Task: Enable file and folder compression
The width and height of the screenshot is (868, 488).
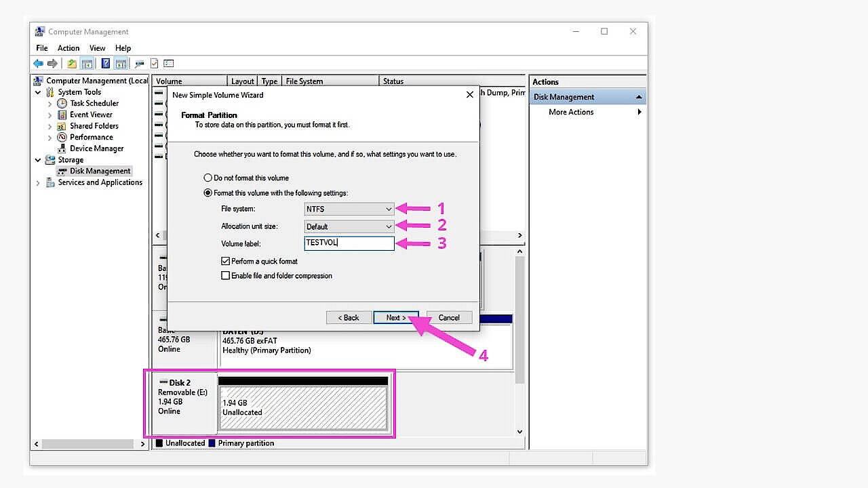Action: click(226, 275)
